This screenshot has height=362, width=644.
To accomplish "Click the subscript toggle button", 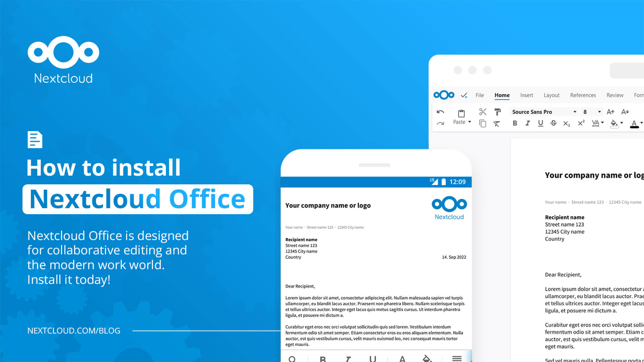I will click(x=568, y=123).
